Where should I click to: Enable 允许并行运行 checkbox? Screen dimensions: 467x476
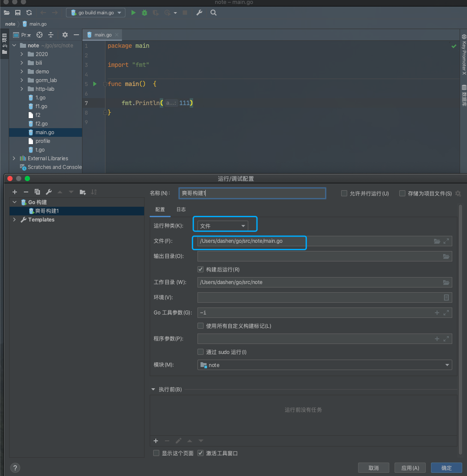(344, 194)
